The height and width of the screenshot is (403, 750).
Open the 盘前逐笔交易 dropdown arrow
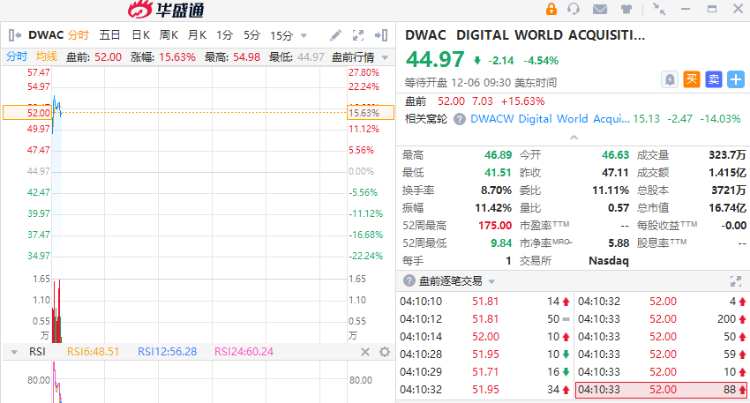(492, 282)
